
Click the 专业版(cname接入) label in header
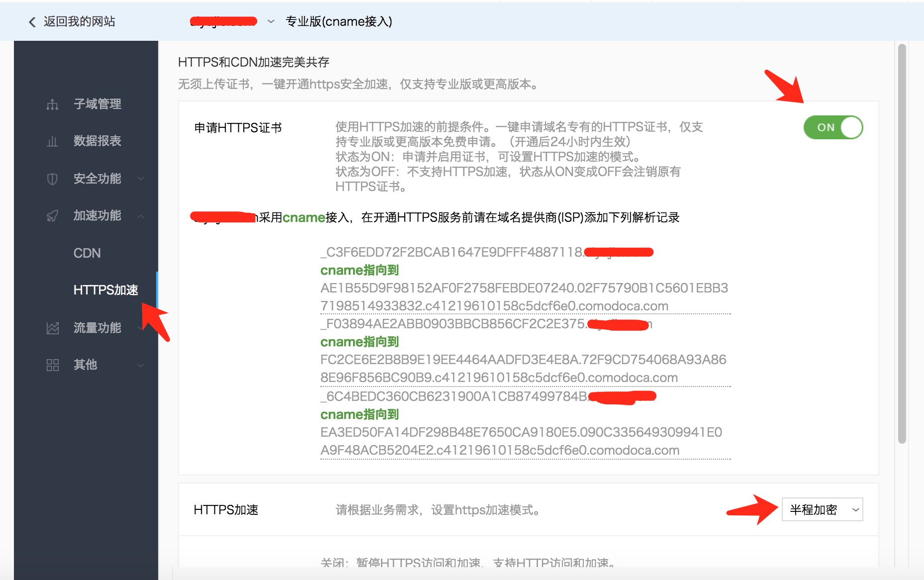point(339,21)
